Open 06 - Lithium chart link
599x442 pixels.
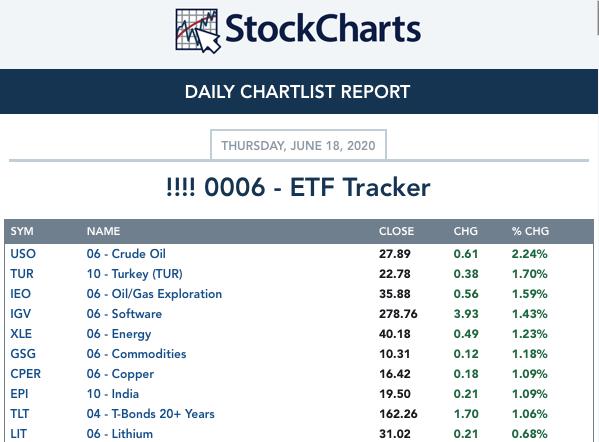click(120, 434)
